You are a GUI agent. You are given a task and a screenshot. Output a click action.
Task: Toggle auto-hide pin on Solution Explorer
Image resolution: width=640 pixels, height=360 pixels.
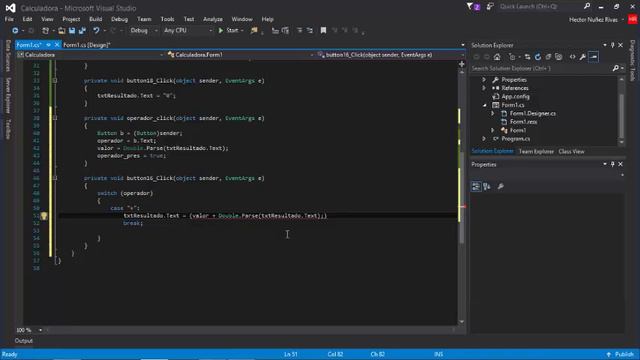tap(613, 45)
